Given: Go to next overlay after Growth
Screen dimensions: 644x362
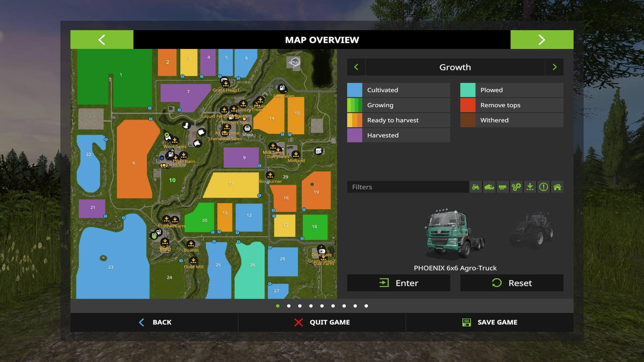Looking at the screenshot, I should coord(554,67).
